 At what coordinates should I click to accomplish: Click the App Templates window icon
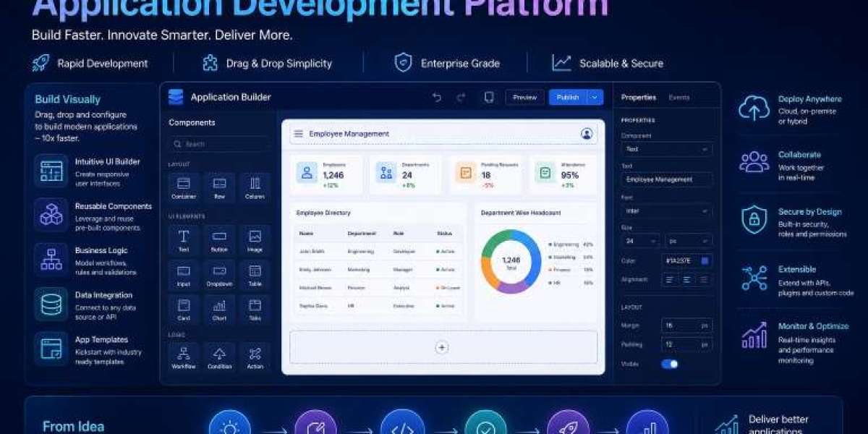(51, 349)
